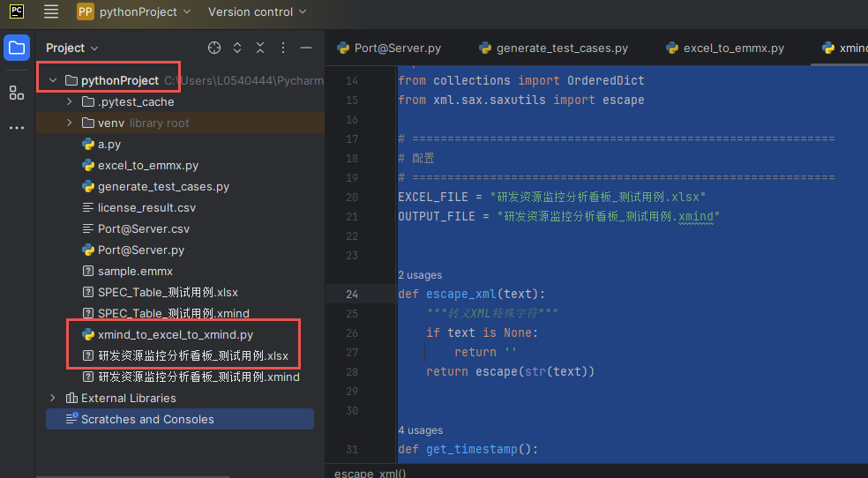Click the license_result.csv text file icon
868x478 pixels.
(x=88, y=208)
